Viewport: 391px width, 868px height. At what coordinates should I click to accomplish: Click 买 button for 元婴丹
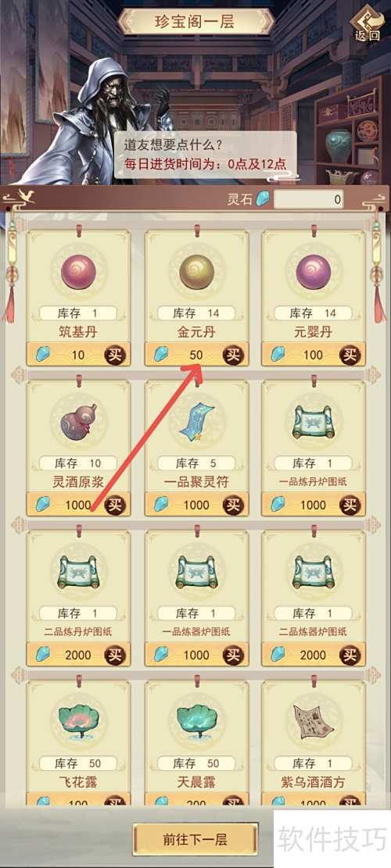pos(350,354)
